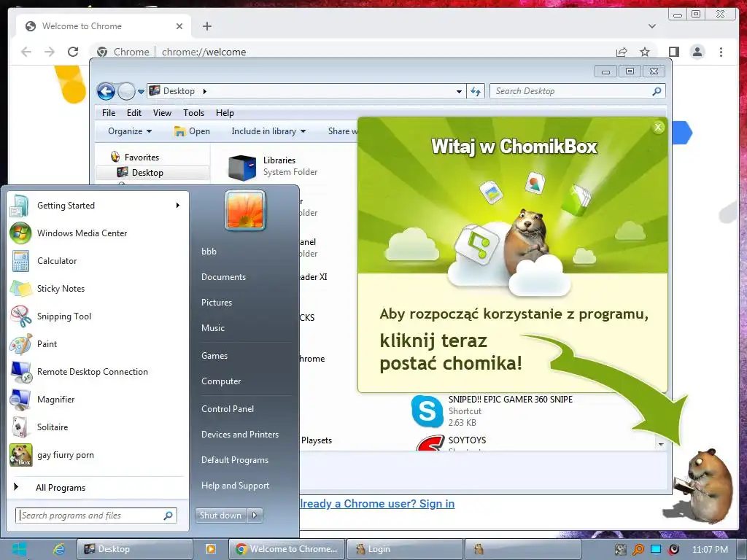Click search magnifier icon in Explorer

tap(657, 91)
